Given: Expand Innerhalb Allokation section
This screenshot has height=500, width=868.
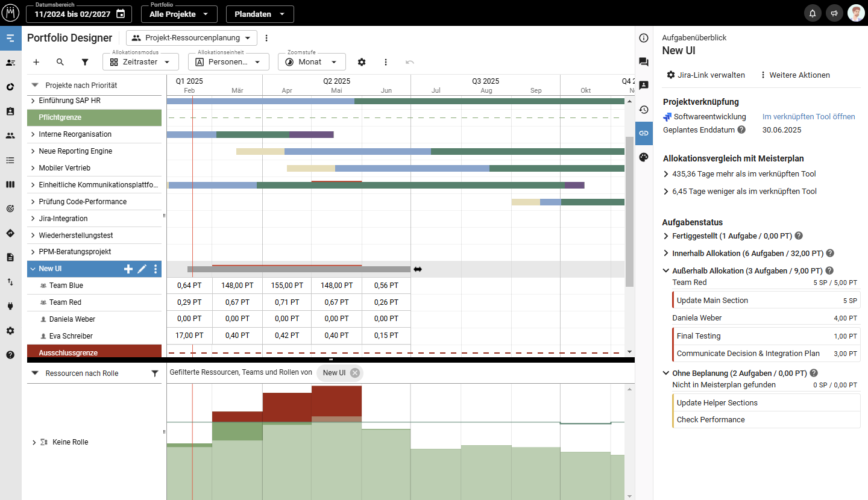Looking at the screenshot, I should coord(666,254).
